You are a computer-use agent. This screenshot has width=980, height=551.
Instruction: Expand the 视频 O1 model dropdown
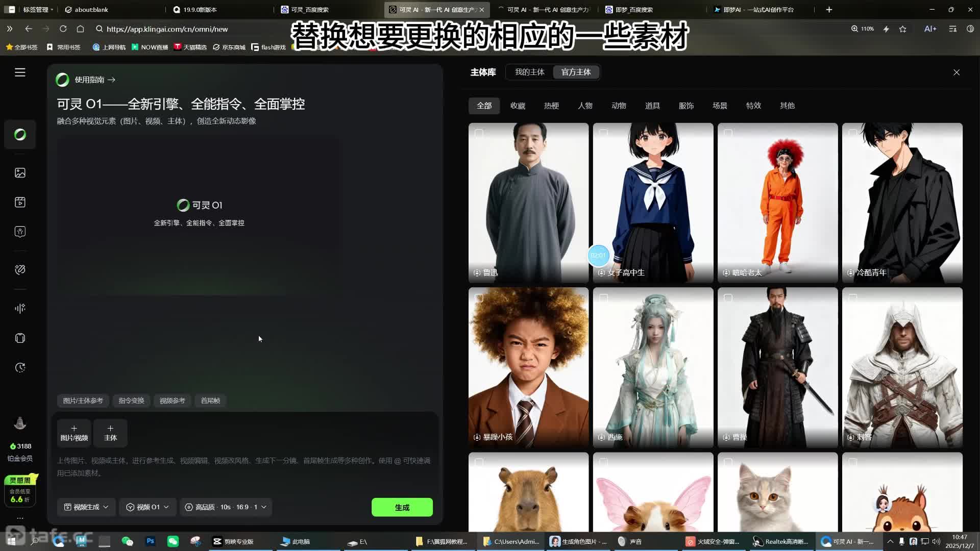(x=148, y=507)
